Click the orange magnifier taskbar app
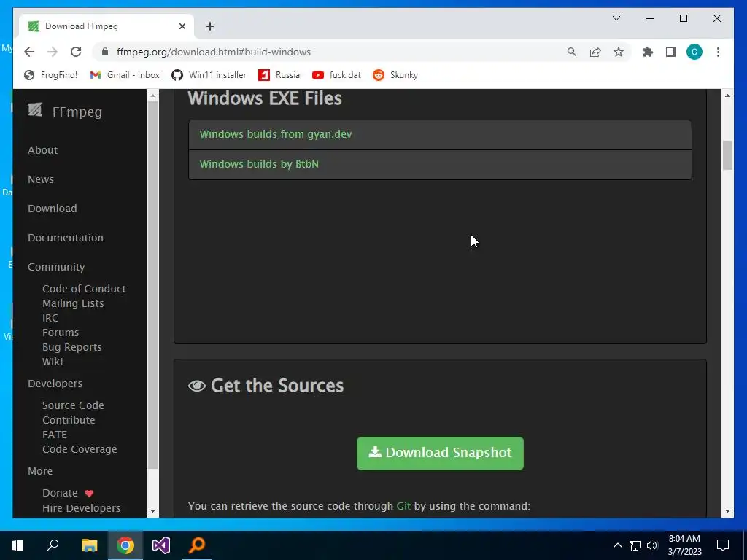Image resolution: width=747 pixels, height=560 pixels. coord(197,545)
